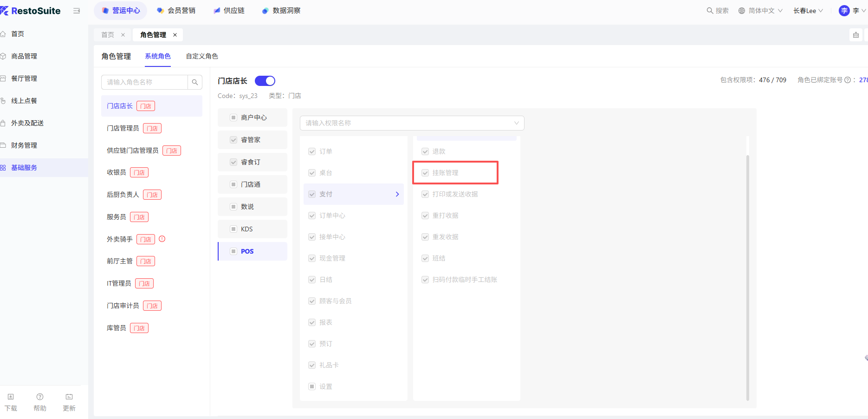Viewport: 868px width, 419px height.
Task: Click the 更新 update icon at bottom left
Action: click(x=69, y=397)
